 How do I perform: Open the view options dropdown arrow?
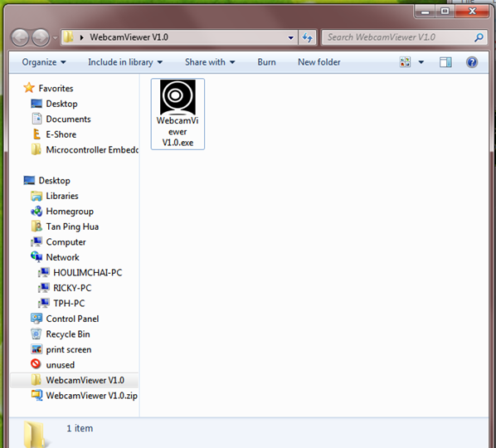421,62
